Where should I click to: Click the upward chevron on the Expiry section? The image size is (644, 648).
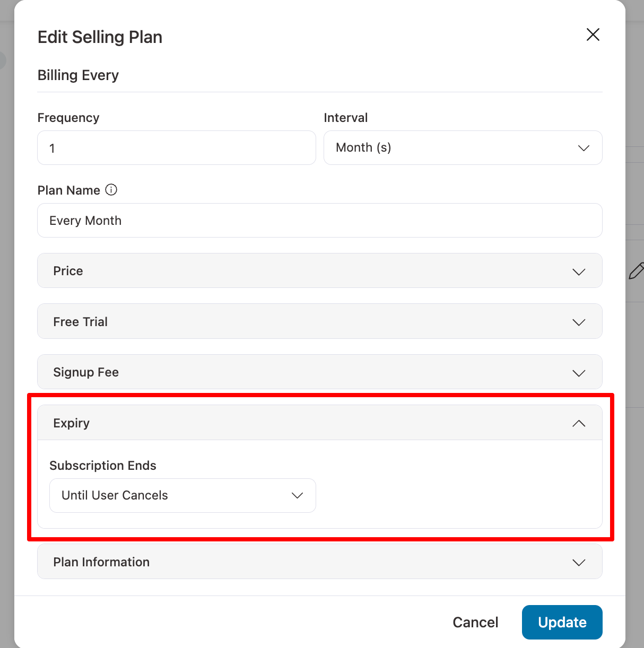579,423
